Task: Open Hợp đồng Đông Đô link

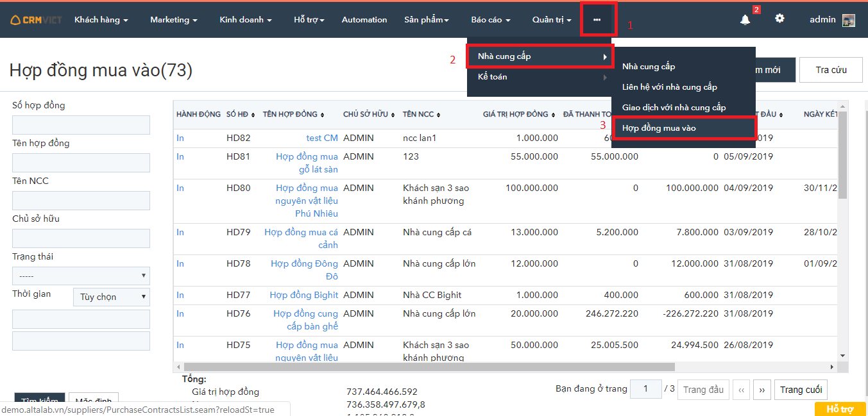Action: point(304,270)
